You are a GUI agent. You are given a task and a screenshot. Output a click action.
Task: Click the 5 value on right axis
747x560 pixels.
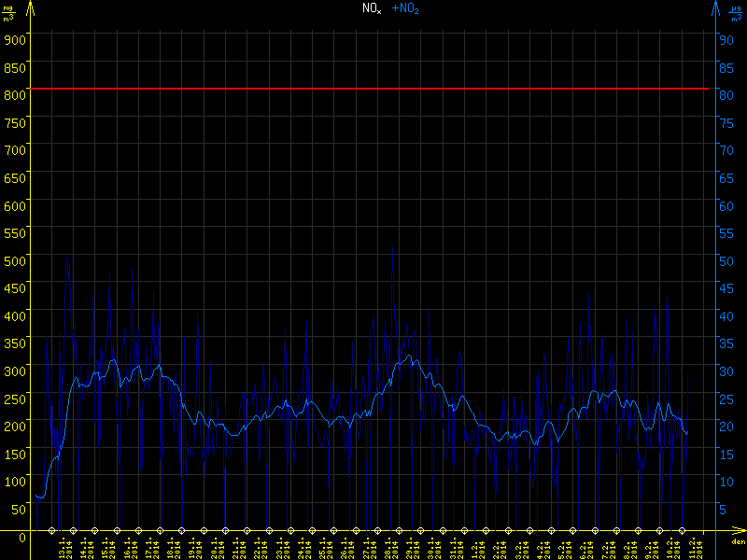tap(724, 509)
